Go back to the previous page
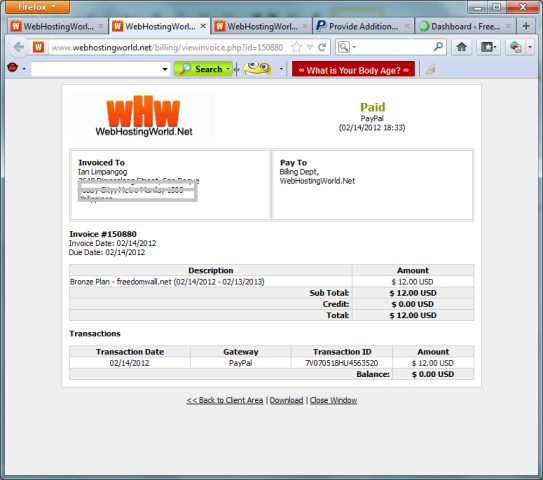 tap(19, 47)
